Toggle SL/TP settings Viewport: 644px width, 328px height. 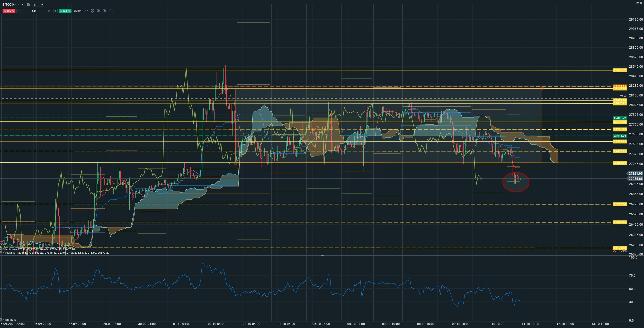[x=77, y=11]
